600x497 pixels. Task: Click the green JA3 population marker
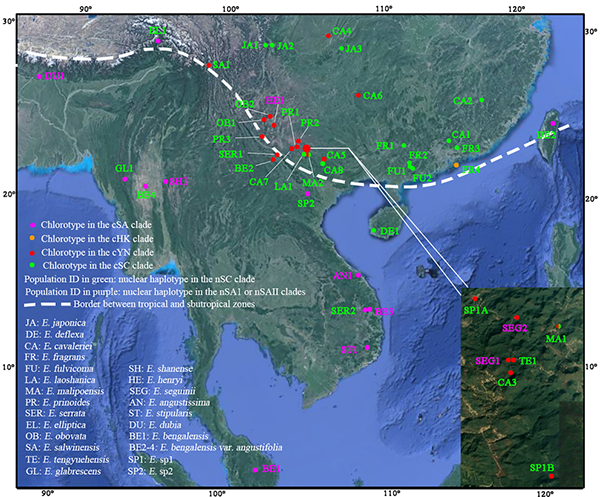tap(341, 49)
